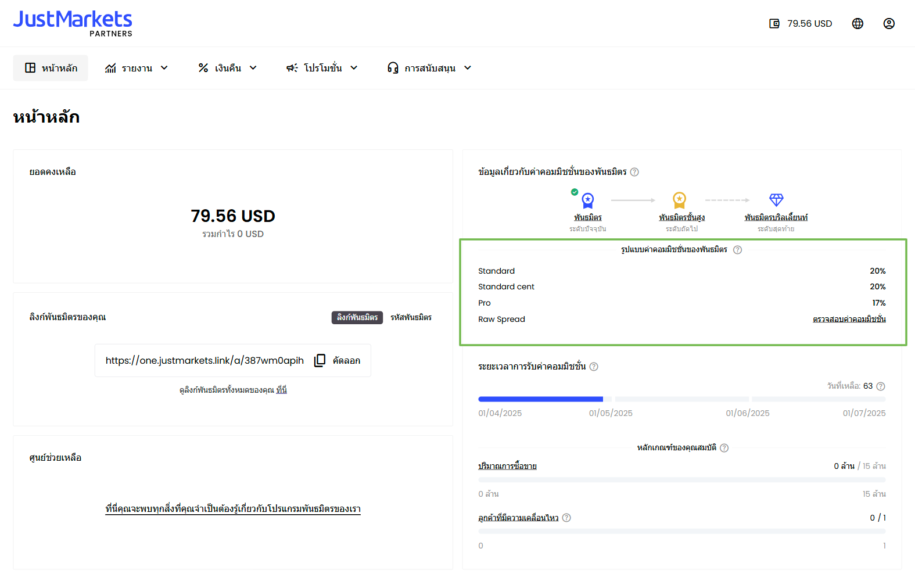Click the percent rebate icon
Image resolution: width=915 pixels, height=588 pixels.
[x=203, y=68]
